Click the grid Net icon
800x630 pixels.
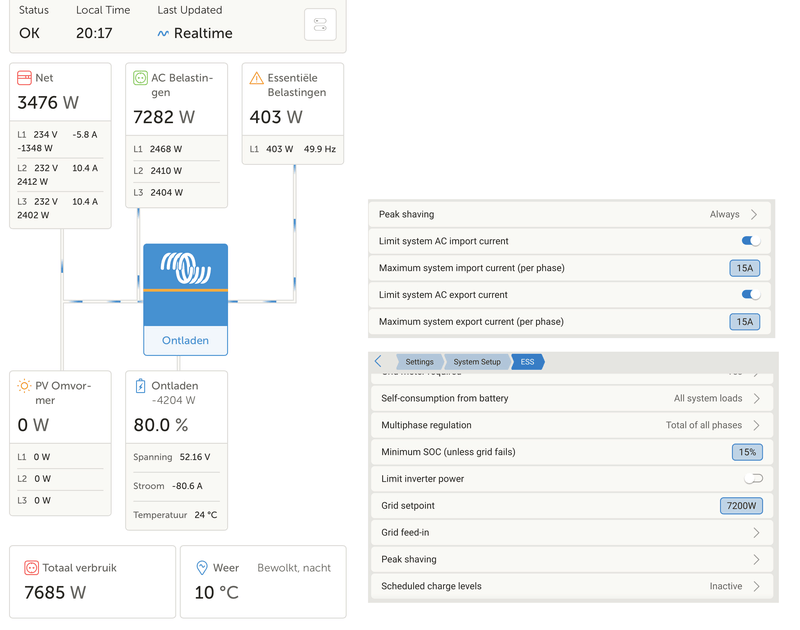(x=24, y=78)
